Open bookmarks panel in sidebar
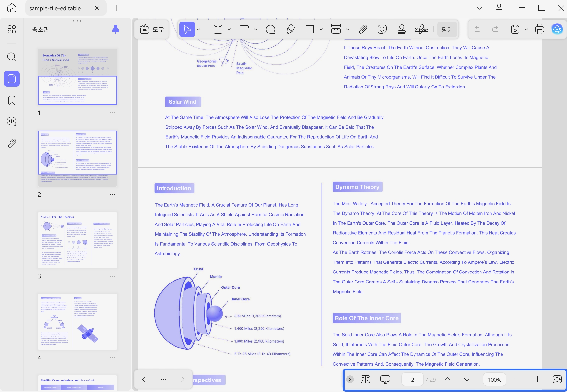This screenshot has width=567, height=392. pyautogui.click(x=11, y=100)
